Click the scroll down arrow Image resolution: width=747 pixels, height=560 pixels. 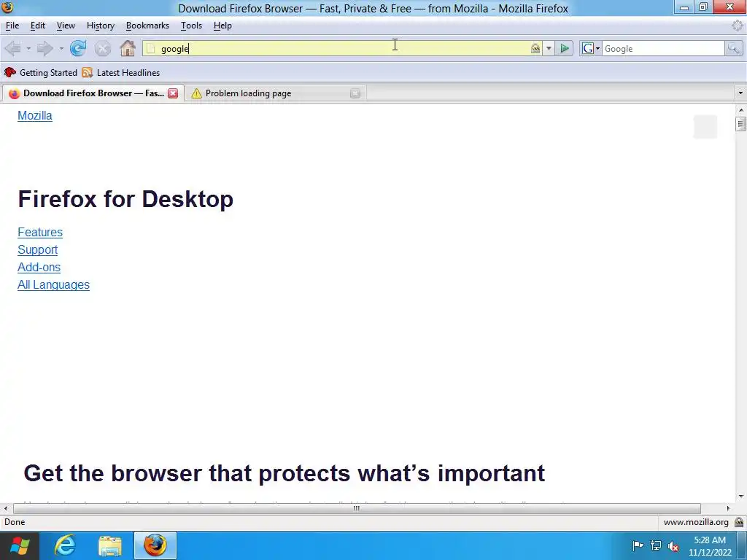[740, 496]
